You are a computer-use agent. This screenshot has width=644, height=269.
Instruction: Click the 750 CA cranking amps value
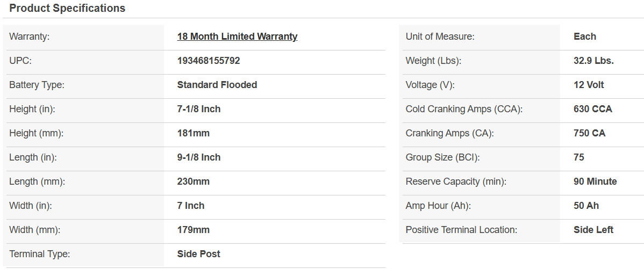click(590, 133)
